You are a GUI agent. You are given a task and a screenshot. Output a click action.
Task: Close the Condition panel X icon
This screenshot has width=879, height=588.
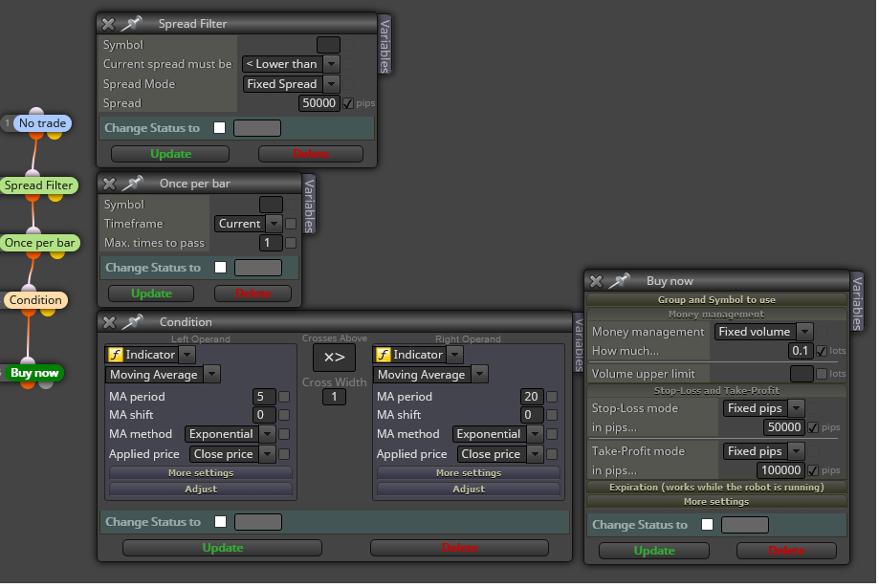point(109,322)
